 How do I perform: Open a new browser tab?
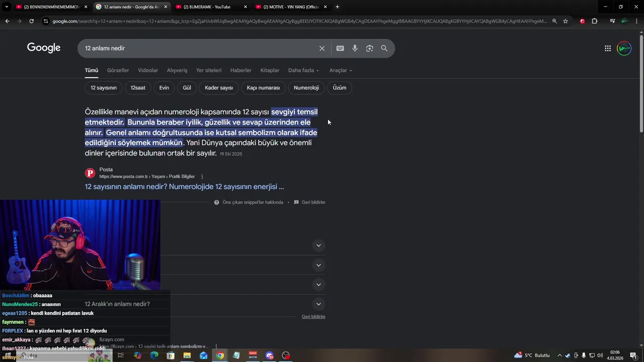coord(337,7)
